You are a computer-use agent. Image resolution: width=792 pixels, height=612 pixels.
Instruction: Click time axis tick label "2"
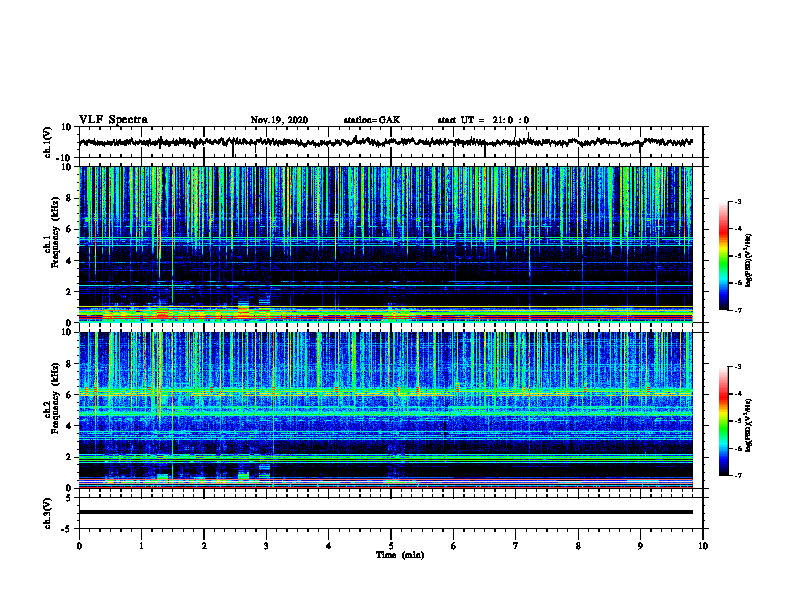point(204,546)
